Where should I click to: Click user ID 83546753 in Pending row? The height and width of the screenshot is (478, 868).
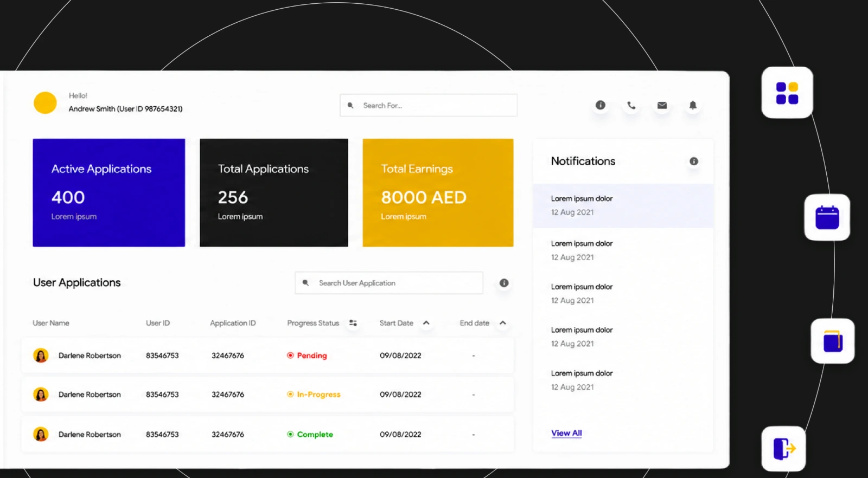pyautogui.click(x=162, y=356)
